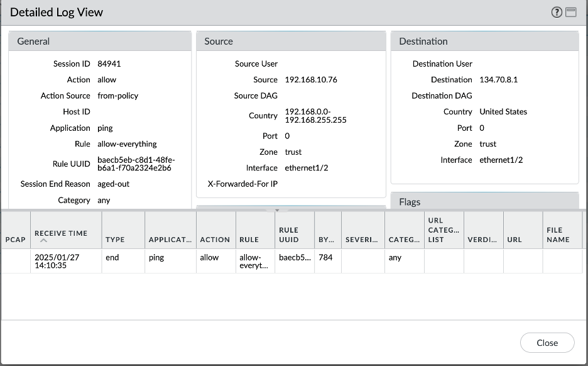Sort by Receive Time ascending arrow
The height and width of the screenshot is (366, 588).
[43, 241]
